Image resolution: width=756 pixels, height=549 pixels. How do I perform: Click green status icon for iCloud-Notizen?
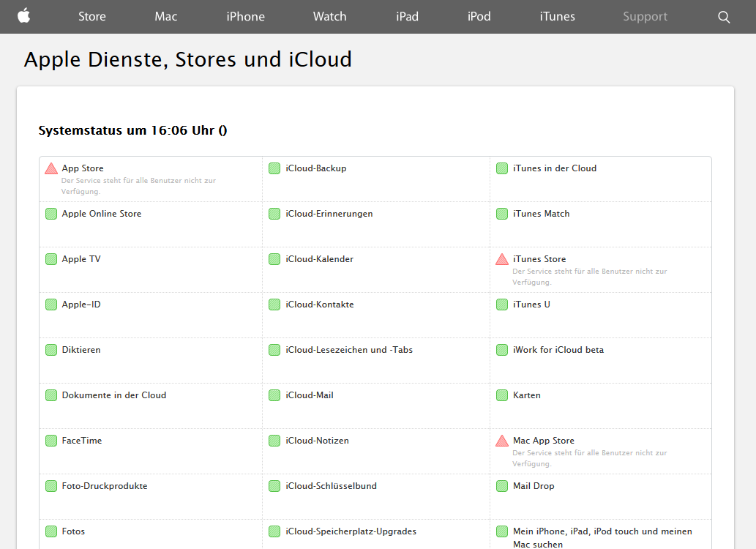point(274,441)
